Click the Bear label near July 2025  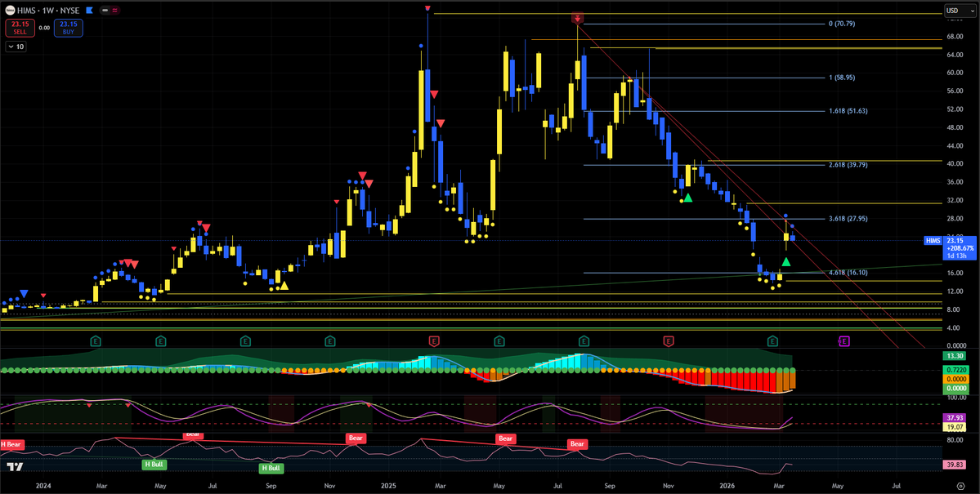[577, 445]
